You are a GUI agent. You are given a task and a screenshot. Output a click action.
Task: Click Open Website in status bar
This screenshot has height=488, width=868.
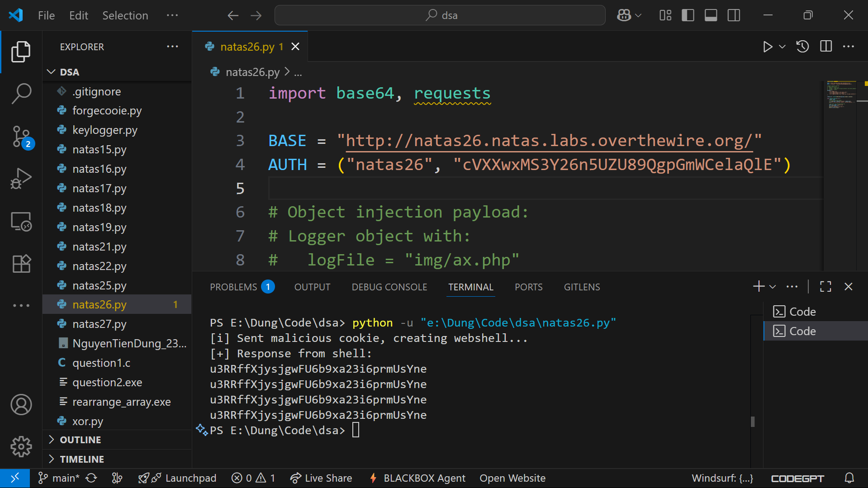pyautogui.click(x=512, y=478)
